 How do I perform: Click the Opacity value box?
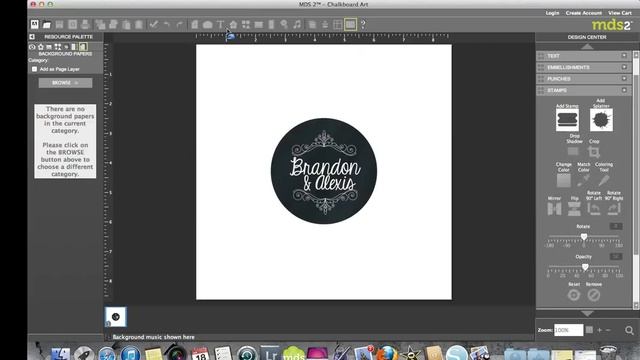click(616, 256)
